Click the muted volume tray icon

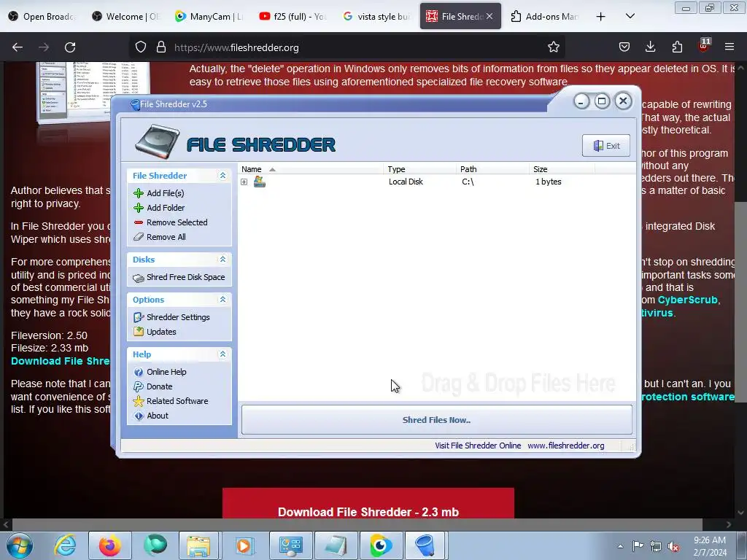(x=673, y=546)
